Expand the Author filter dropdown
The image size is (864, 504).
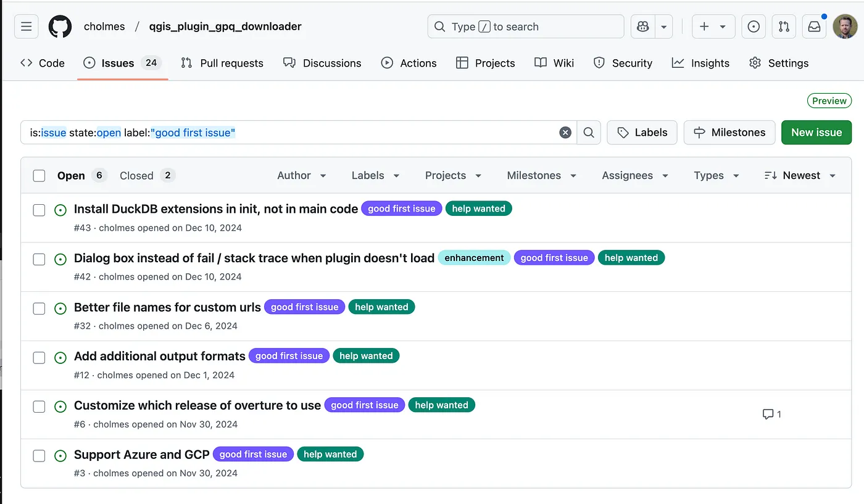(x=301, y=176)
